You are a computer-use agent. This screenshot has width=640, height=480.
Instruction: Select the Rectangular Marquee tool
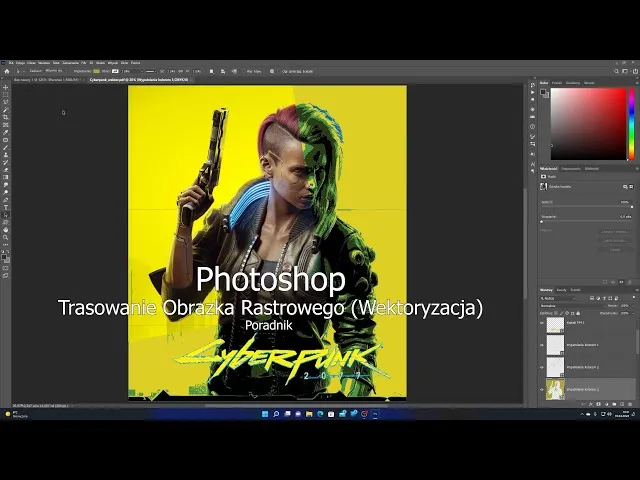pos(6,95)
